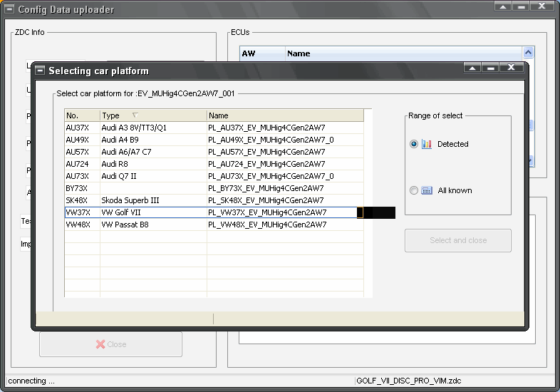Select the Audi A6/A7 C7 row
Image resolution: width=560 pixels, height=392 pixels.
214,152
